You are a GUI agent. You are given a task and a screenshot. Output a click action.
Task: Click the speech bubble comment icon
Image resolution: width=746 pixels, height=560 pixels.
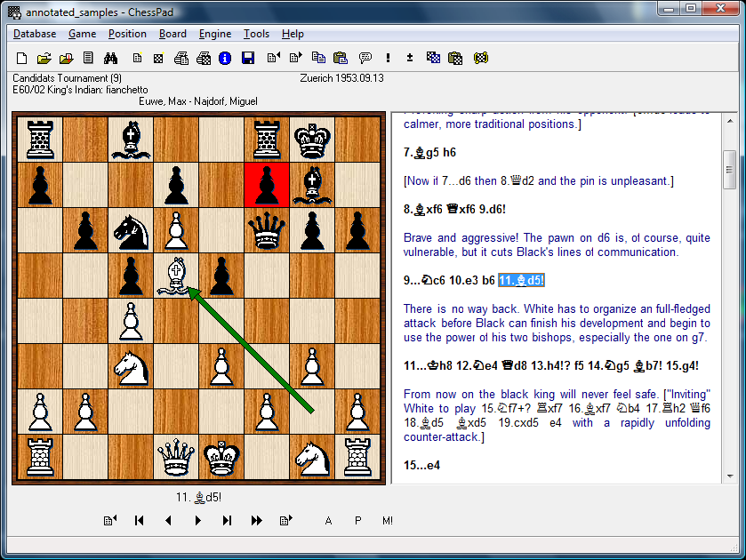365,59
